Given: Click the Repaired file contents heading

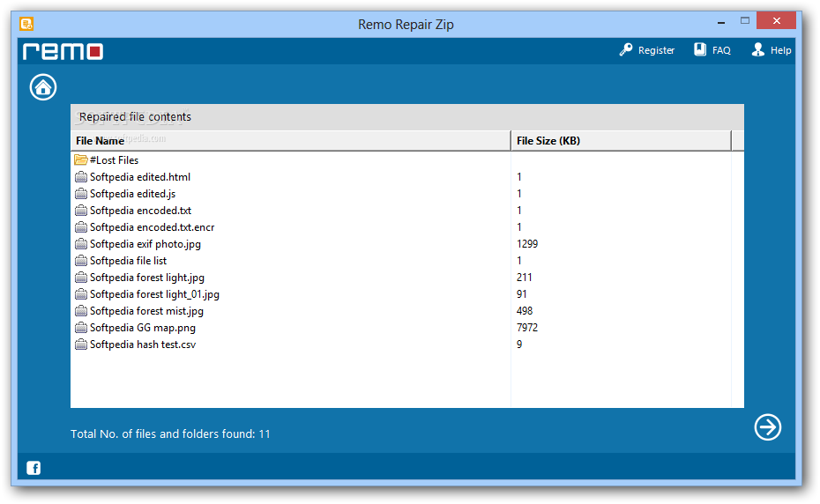Looking at the screenshot, I should pyautogui.click(x=135, y=117).
